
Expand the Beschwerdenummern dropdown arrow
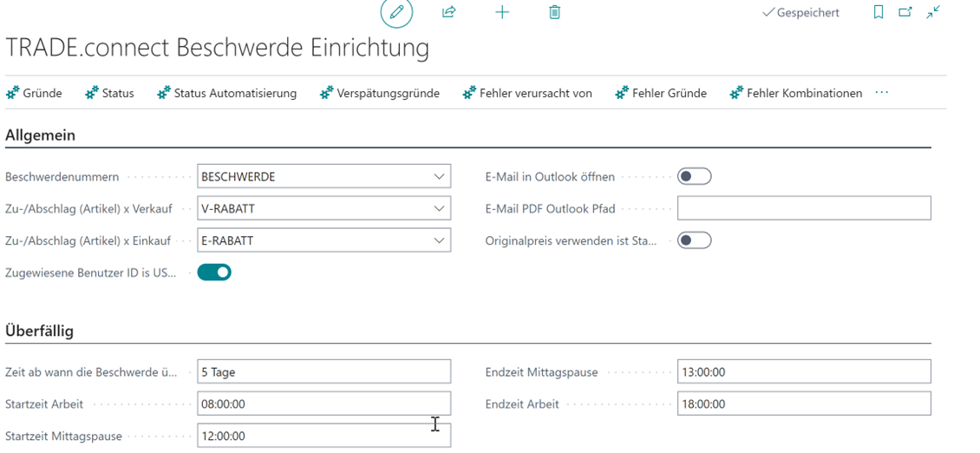pos(439,177)
